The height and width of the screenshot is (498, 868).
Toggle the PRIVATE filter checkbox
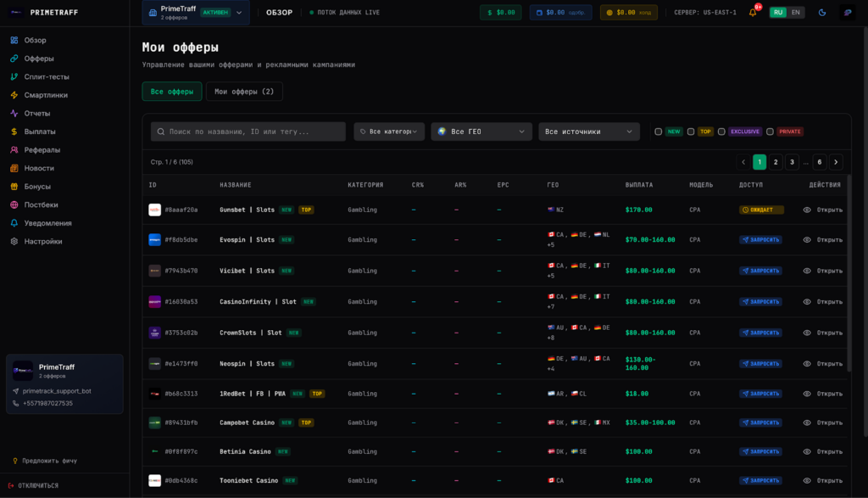tap(770, 131)
